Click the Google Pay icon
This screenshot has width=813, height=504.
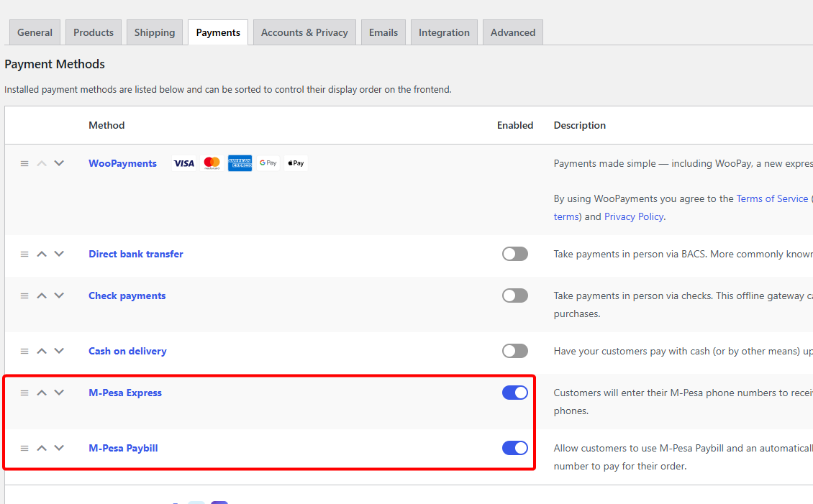268,163
